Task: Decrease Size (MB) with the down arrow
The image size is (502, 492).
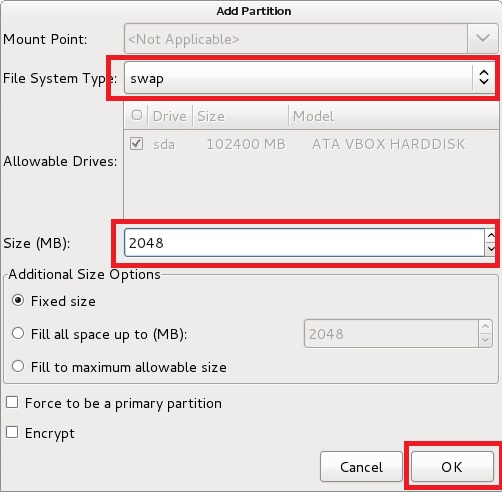Action: click(491, 249)
